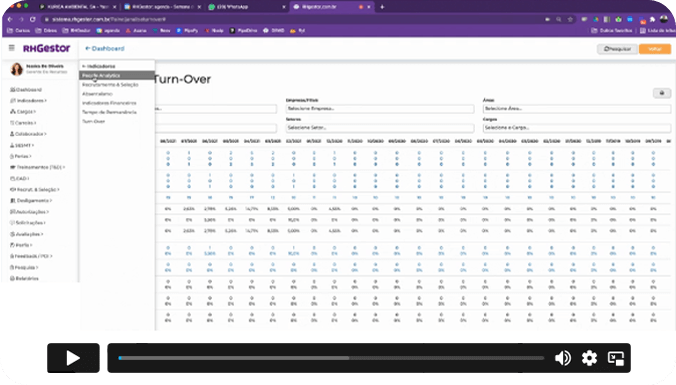Click the user profile avatar
The image size is (676, 385).
(x=16, y=69)
